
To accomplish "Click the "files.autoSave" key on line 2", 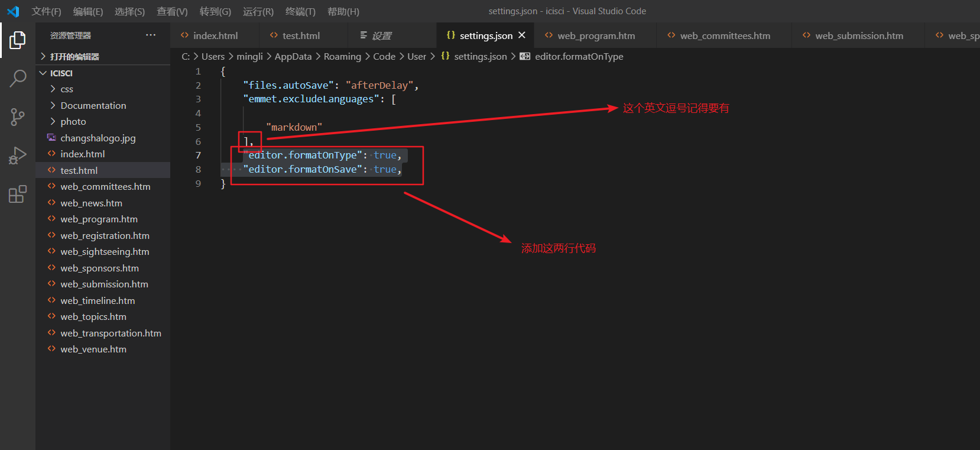I will pyautogui.click(x=288, y=85).
